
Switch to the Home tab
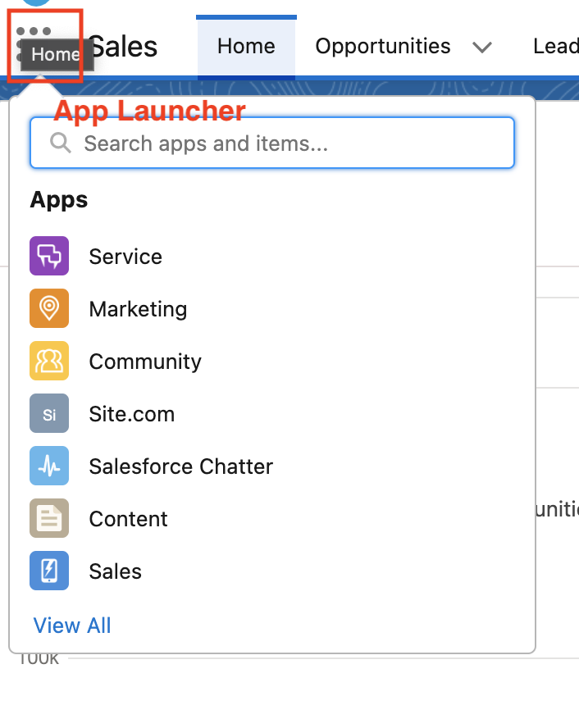tap(246, 46)
